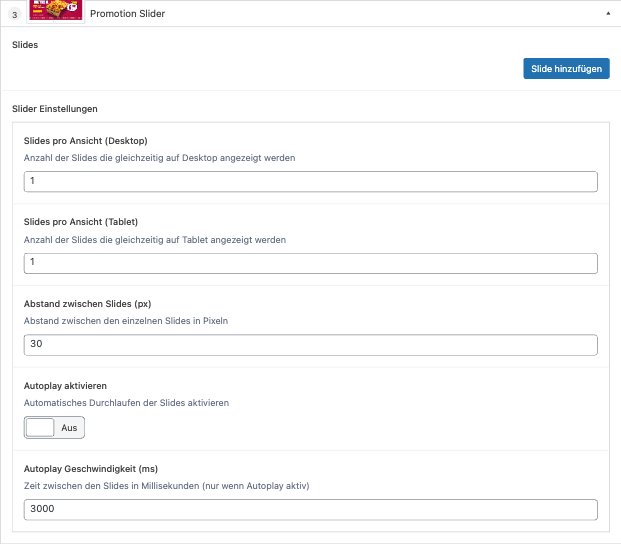This screenshot has width=621, height=544.
Task: Click the Zeit zwischen den Slides description
Action: click(166, 486)
